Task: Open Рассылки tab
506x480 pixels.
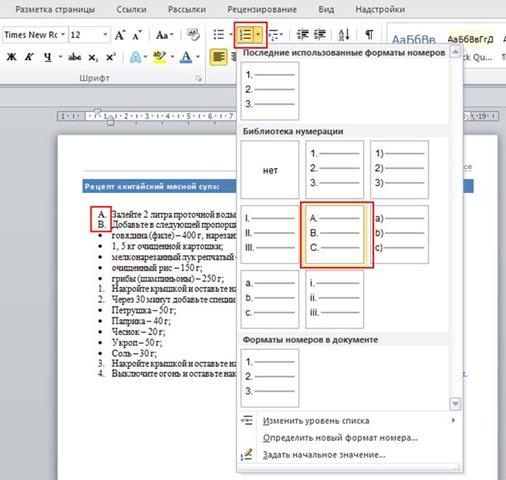Action: (187, 9)
